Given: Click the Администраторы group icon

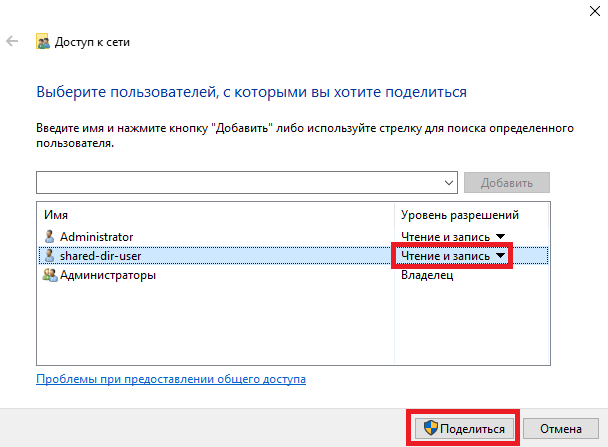Looking at the screenshot, I should [x=50, y=275].
